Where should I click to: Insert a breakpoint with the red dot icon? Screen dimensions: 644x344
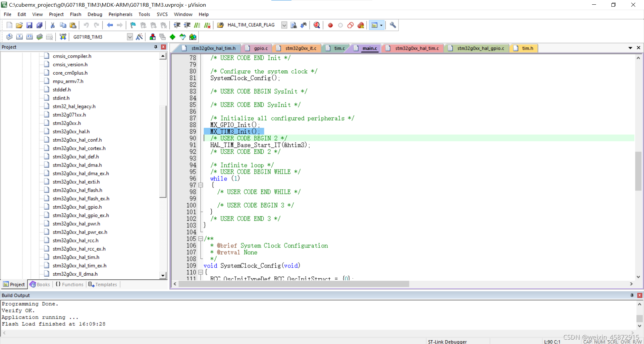pos(330,25)
